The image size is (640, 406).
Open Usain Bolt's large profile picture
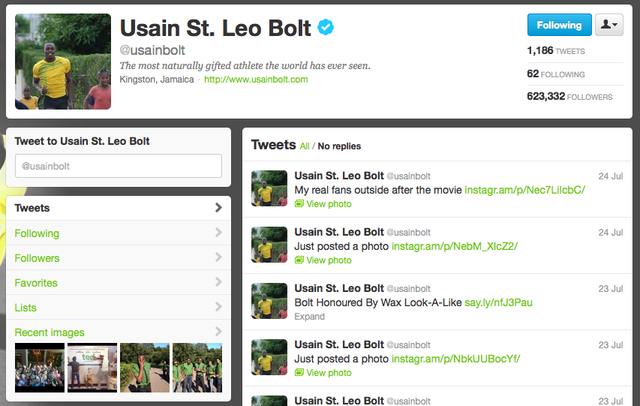point(63,62)
